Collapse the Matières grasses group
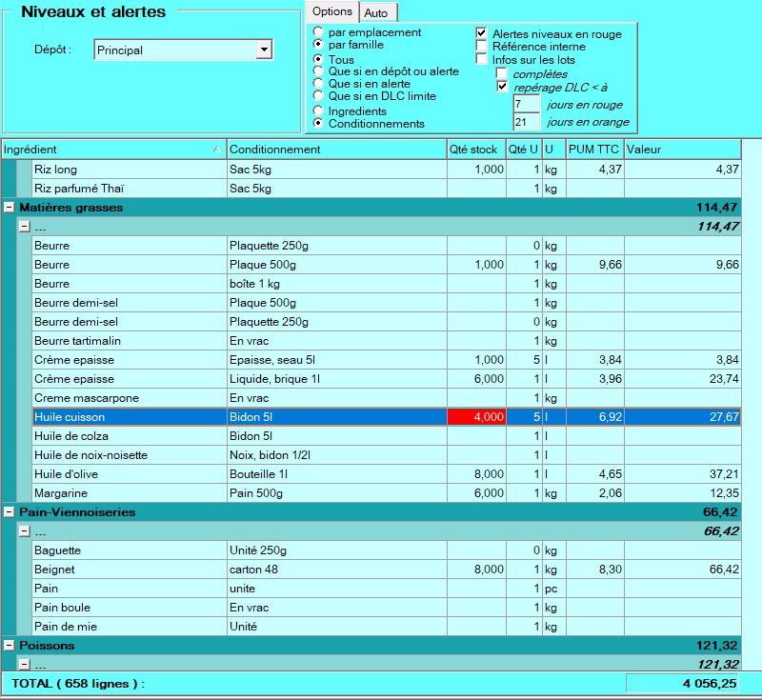762x700 pixels. (9, 208)
